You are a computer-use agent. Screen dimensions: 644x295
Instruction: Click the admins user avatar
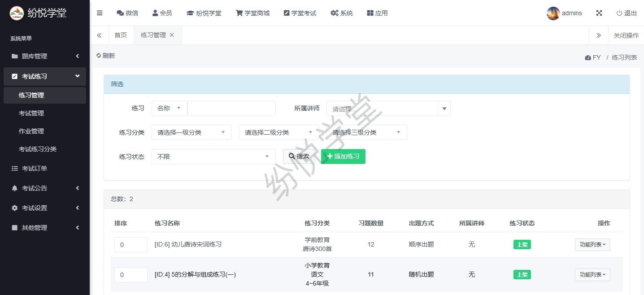(553, 13)
